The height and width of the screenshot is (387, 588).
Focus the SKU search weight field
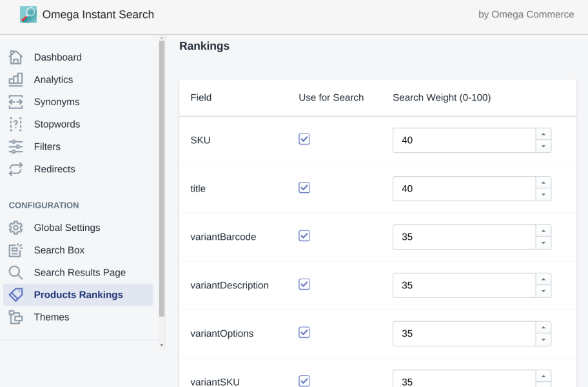(x=464, y=140)
